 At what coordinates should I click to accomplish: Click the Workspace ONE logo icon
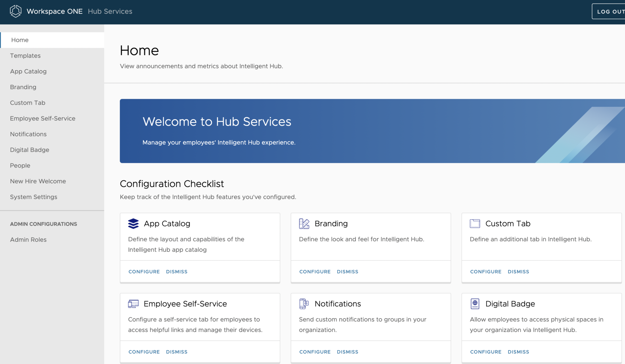[x=15, y=11]
